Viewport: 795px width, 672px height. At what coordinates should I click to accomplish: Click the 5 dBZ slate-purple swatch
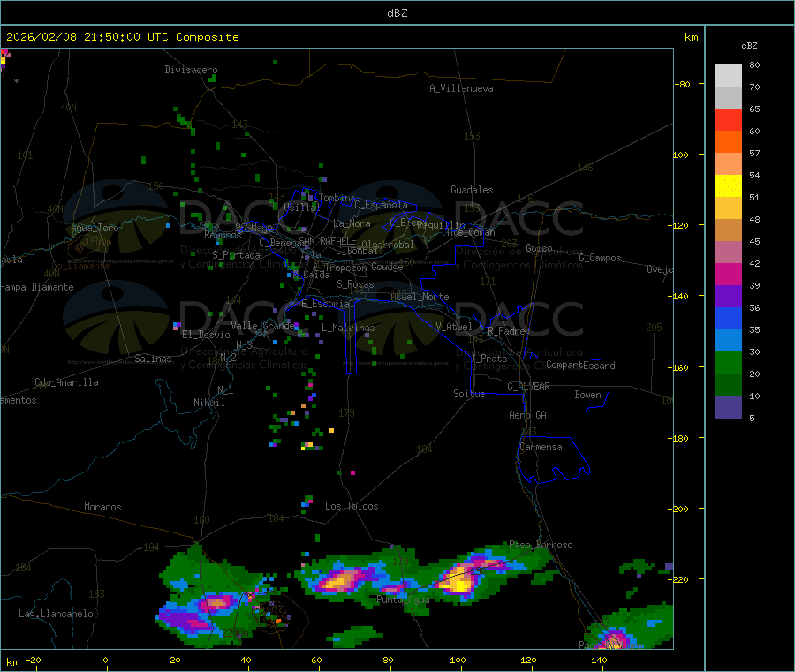coord(728,407)
